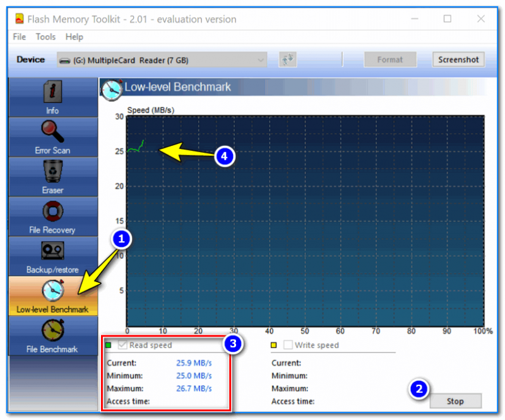The height and width of the screenshot is (420, 505).
Task: Click the green Read speed color swatch
Action: tap(109, 345)
